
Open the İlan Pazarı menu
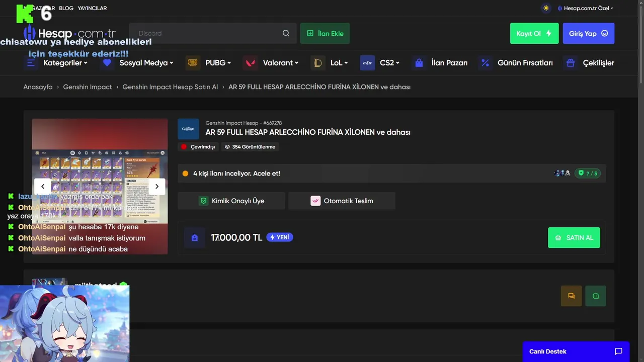click(449, 63)
